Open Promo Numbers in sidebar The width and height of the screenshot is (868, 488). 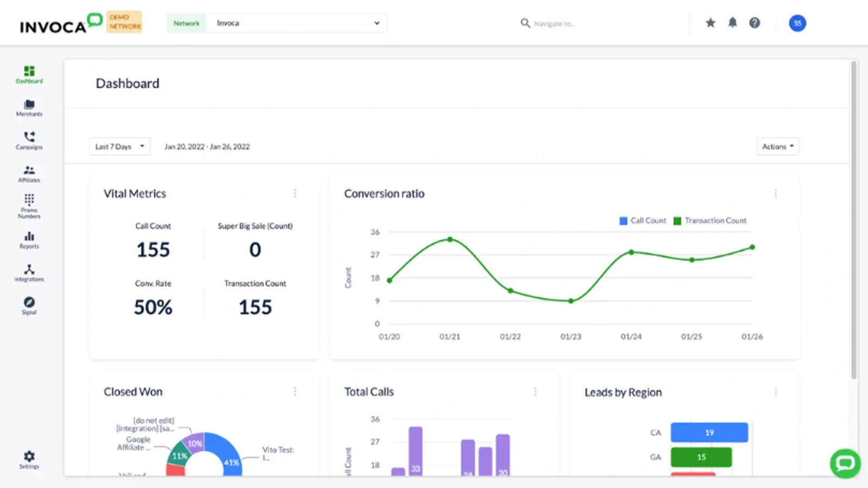point(29,207)
